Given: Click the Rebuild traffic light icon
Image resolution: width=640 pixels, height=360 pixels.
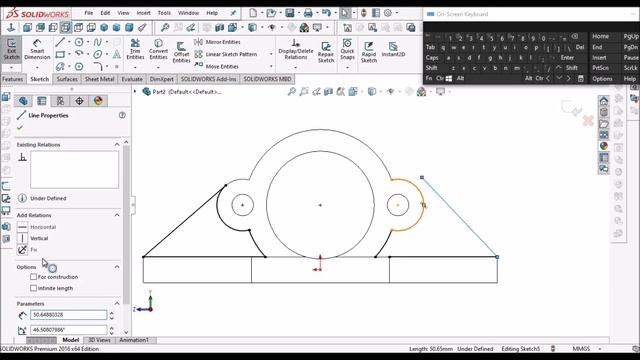Looking at the screenshot, I should pyautogui.click(x=364, y=13).
